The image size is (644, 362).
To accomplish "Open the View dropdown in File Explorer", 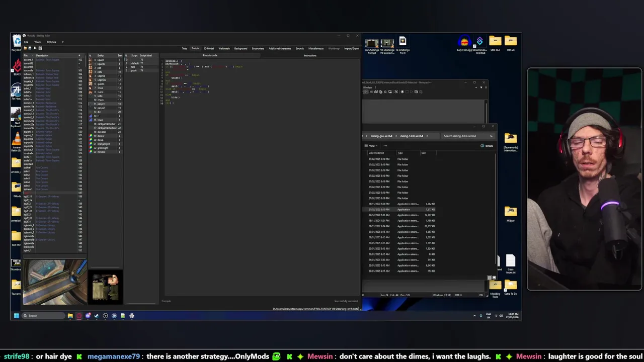I will (372, 146).
